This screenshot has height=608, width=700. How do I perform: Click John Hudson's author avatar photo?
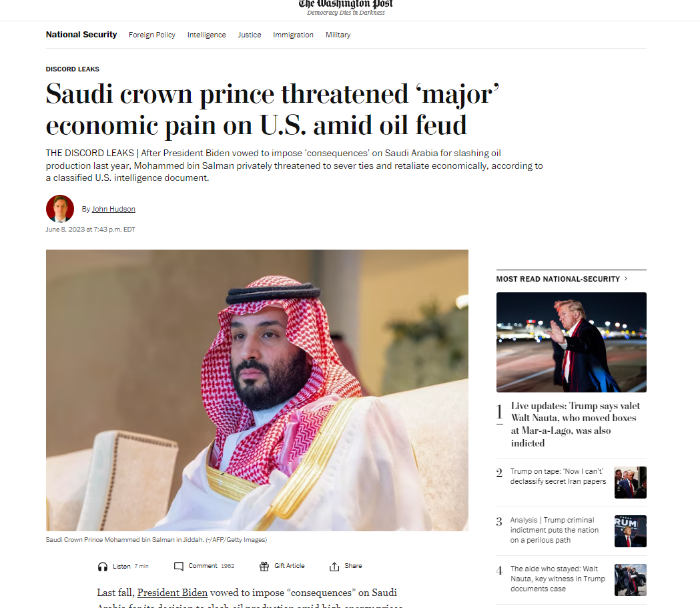[60, 208]
